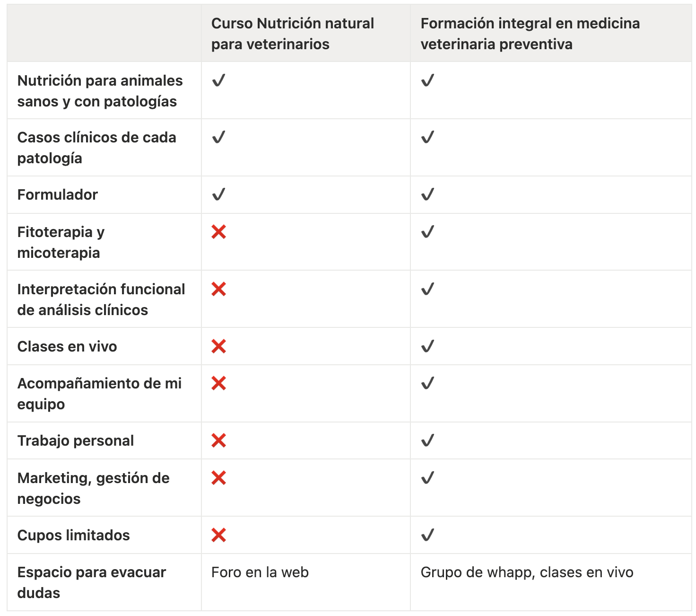Click the red X next to Fitoterapia y micoterapia
The image size is (696, 616).
pyautogui.click(x=218, y=232)
